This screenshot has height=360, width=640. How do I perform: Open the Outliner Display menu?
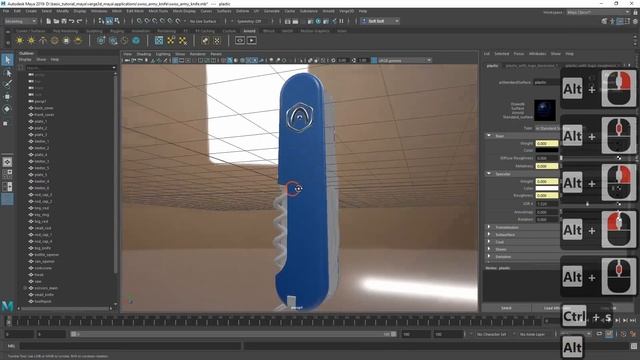[25, 60]
